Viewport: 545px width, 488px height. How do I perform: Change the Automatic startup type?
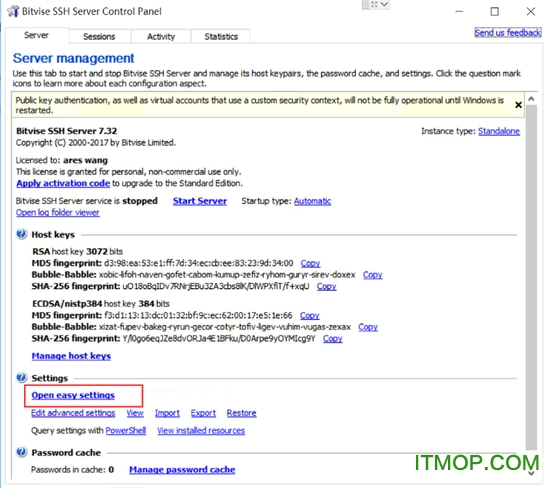click(312, 201)
